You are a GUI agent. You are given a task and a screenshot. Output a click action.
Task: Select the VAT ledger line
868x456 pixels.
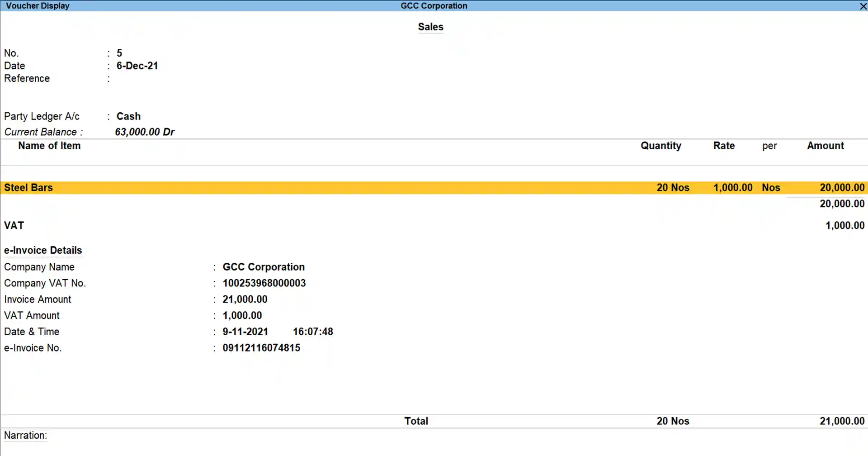pos(14,225)
